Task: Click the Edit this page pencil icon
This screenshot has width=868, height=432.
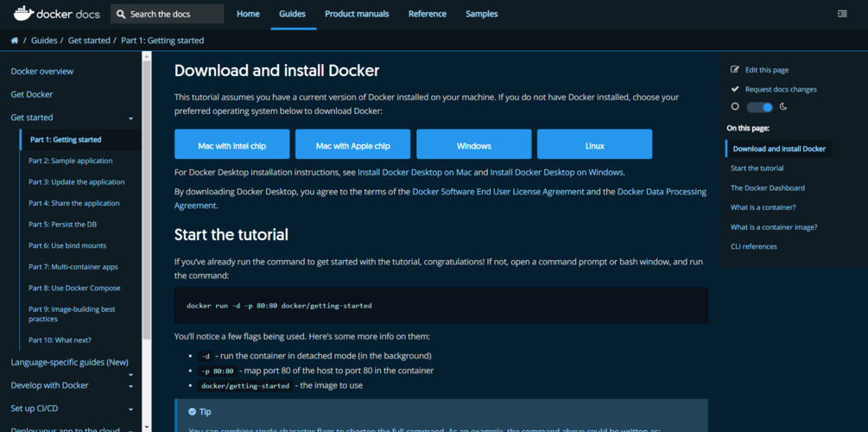Action: [x=735, y=70]
